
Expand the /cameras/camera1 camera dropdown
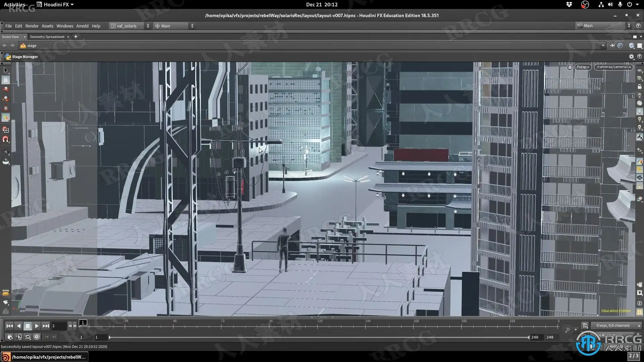click(x=613, y=67)
